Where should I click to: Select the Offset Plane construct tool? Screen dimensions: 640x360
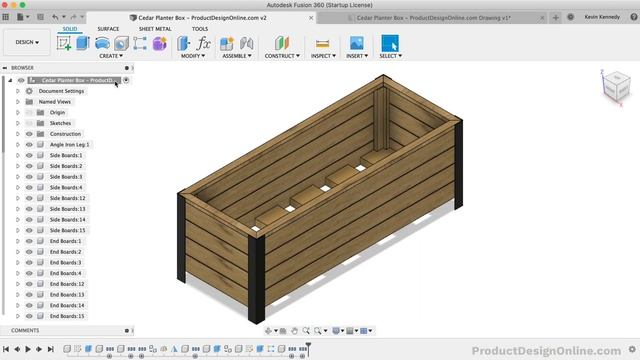pyautogui.click(x=282, y=43)
